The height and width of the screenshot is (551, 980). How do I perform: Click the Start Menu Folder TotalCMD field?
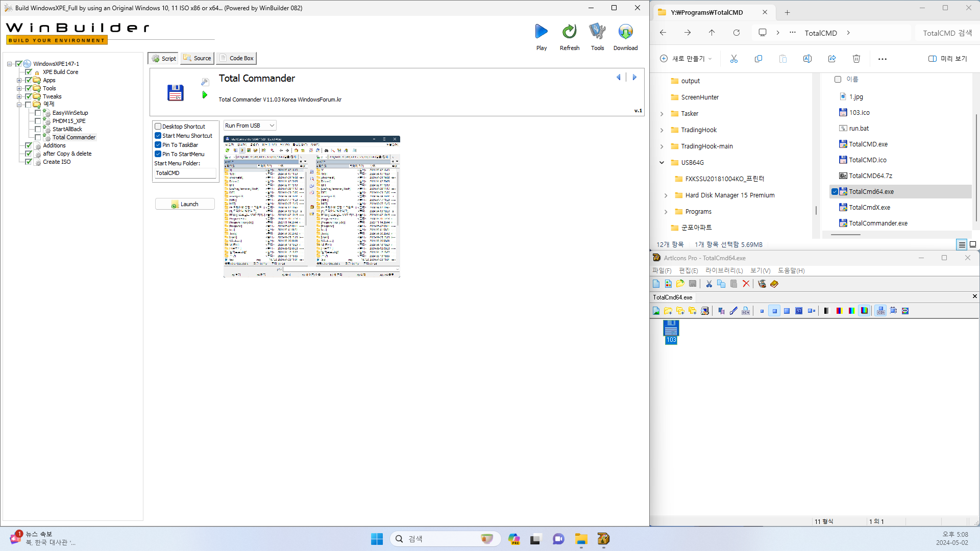[x=185, y=173]
